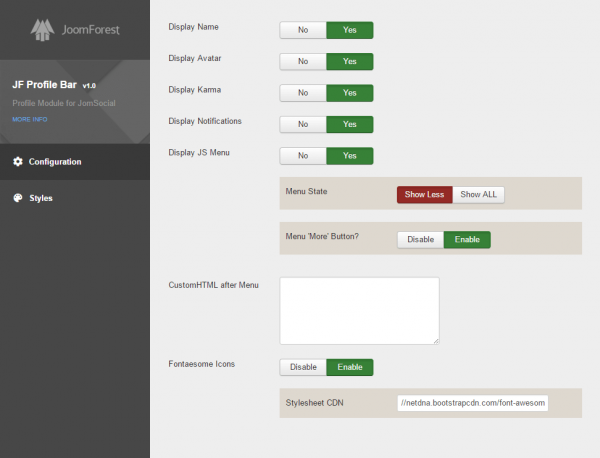Set Display Name to No
Image resolution: width=600 pixels, height=458 pixels.
point(303,30)
